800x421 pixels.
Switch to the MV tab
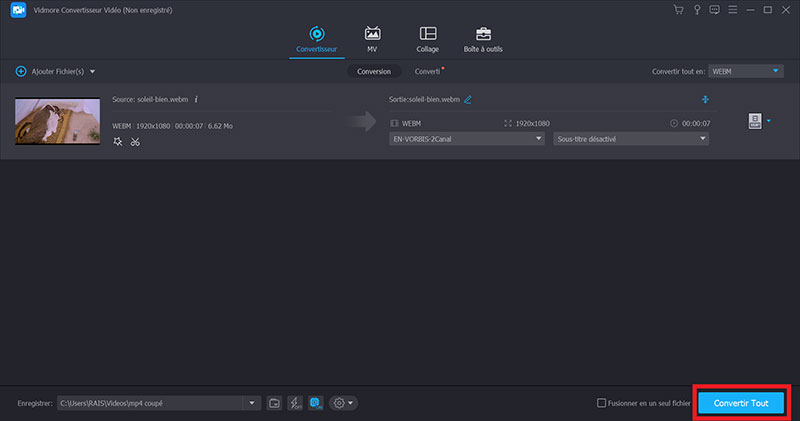pyautogui.click(x=372, y=39)
